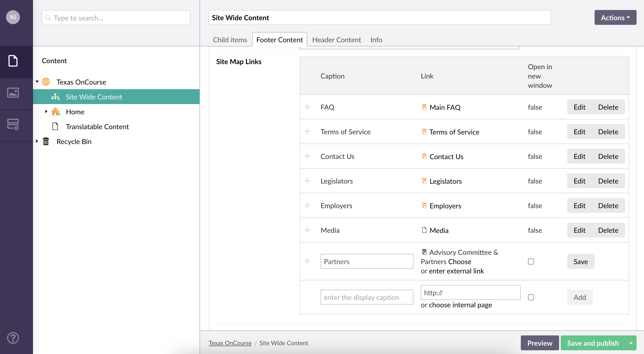Switch to the Child items tab

(x=229, y=39)
